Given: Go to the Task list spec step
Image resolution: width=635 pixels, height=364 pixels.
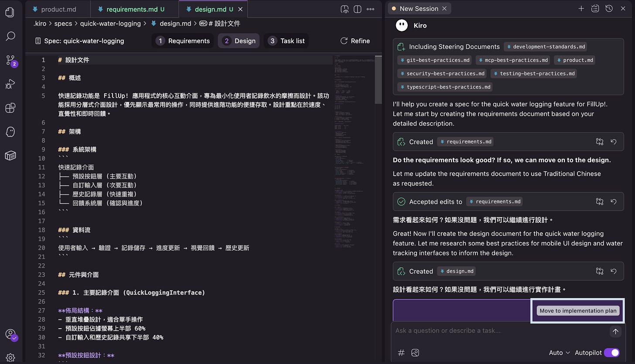Looking at the screenshot, I should point(286,41).
